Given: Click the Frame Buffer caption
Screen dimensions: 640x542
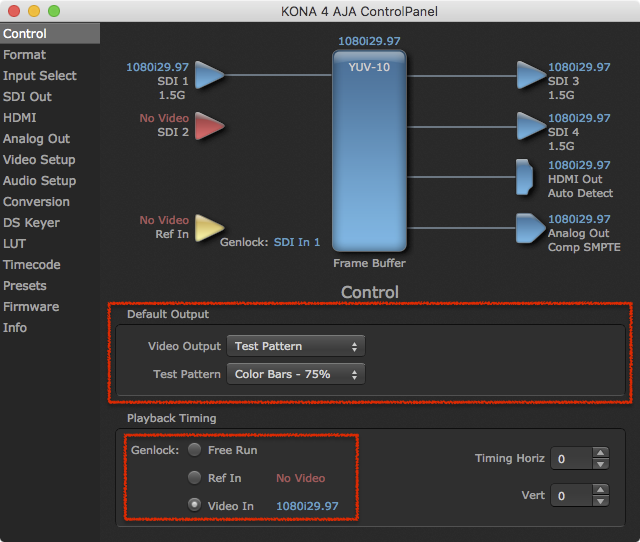Looking at the screenshot, I should point(369,263).
